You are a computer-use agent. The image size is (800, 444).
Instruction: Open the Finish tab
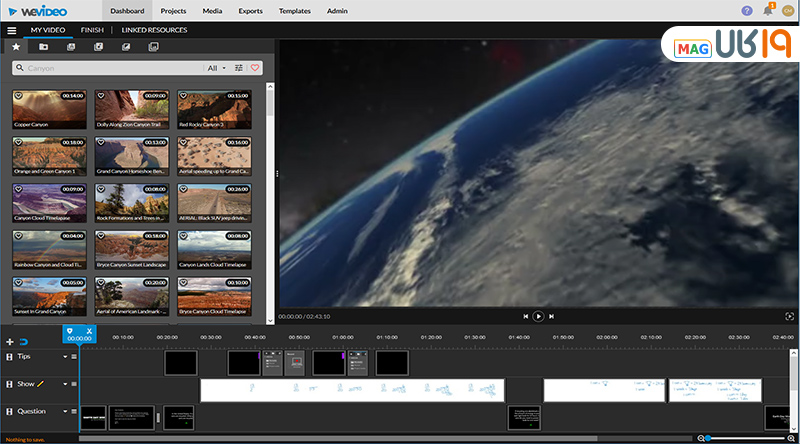point(92,30)
